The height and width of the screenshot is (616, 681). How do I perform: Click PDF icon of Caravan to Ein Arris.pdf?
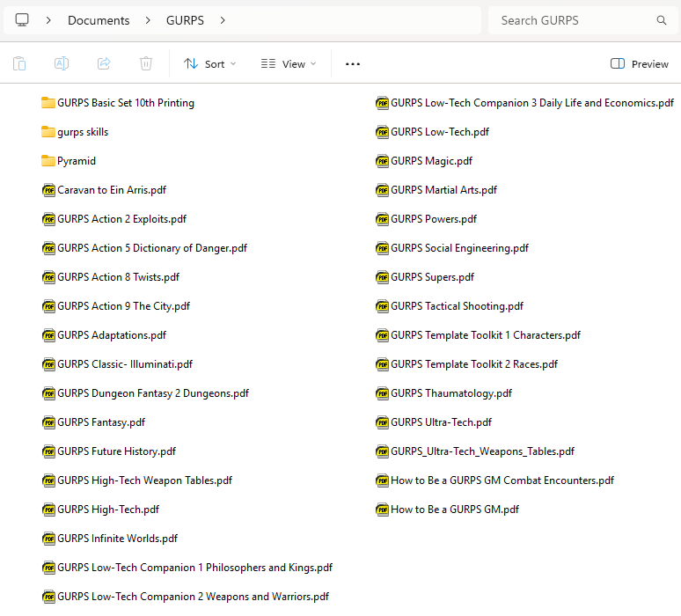coord(48,190)
